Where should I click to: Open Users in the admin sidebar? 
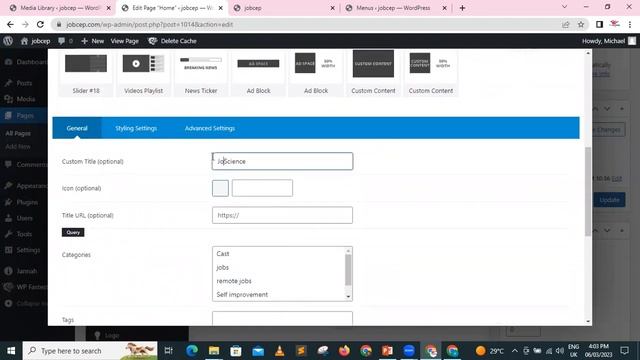[x=24, y=218]
